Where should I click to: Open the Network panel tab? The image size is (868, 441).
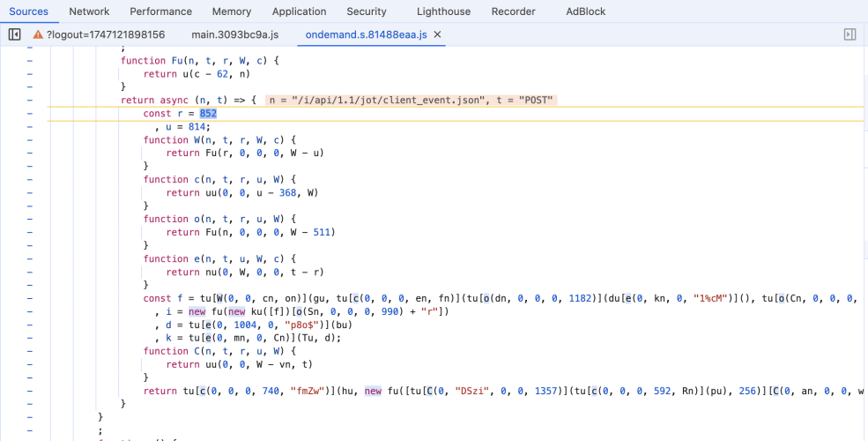(x=89, y=11)
